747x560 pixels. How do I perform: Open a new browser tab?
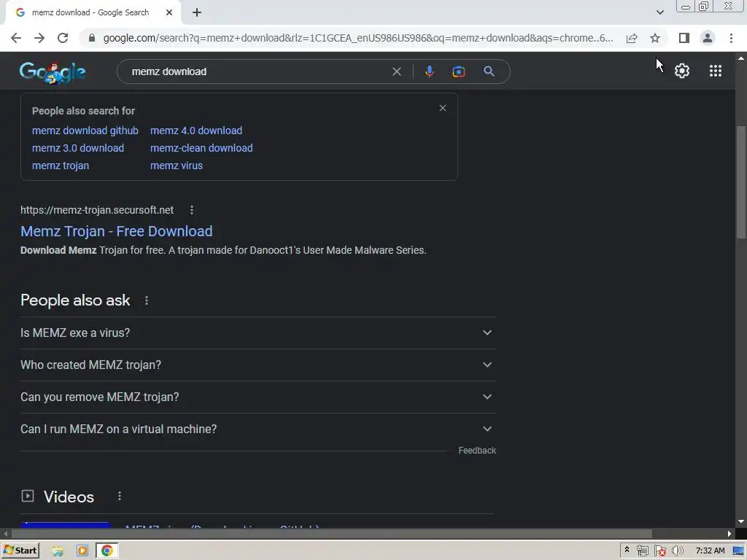[197, 13]
